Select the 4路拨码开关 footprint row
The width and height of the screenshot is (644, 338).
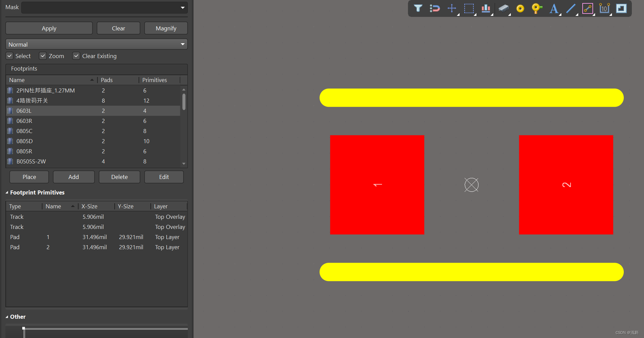93,101
